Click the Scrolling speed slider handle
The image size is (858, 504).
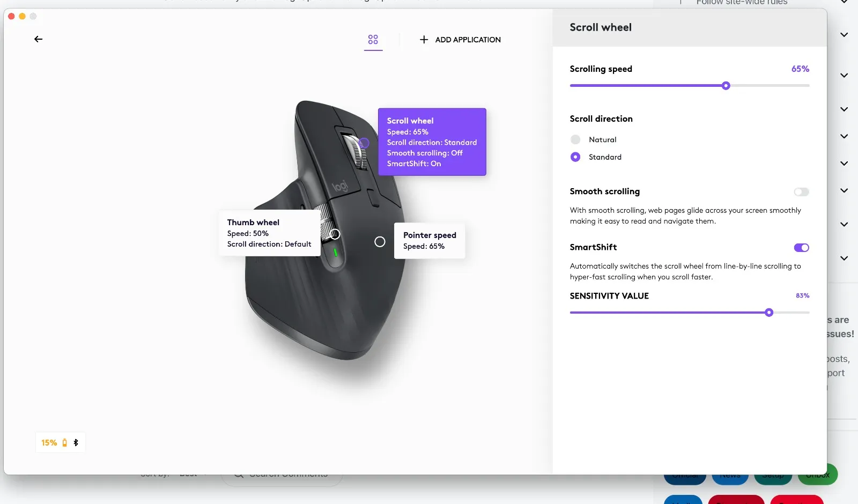[726, 86]
